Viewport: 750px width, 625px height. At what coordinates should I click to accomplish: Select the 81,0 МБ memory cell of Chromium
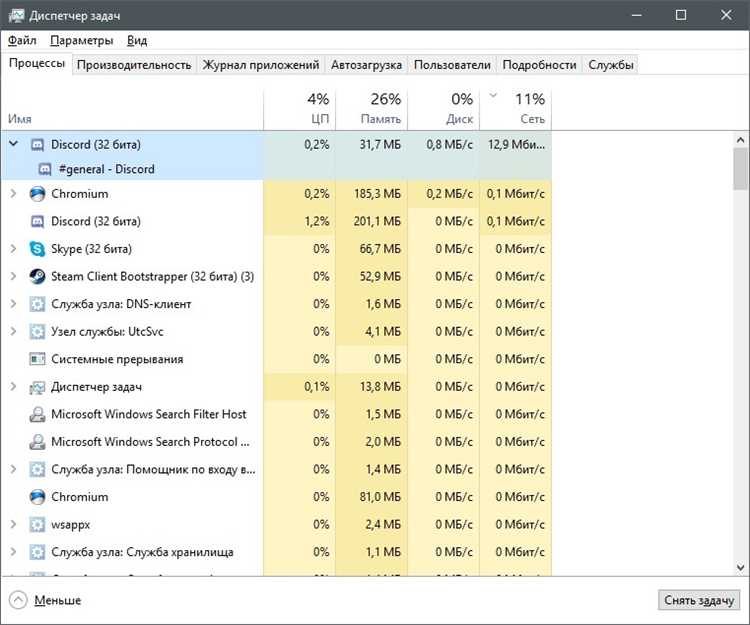372,497
